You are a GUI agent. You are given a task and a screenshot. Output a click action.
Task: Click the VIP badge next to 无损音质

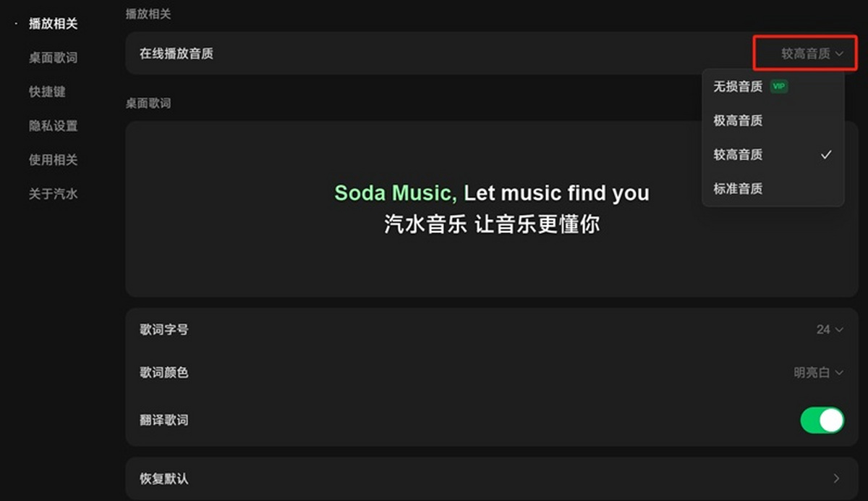(x=779, y=86)
